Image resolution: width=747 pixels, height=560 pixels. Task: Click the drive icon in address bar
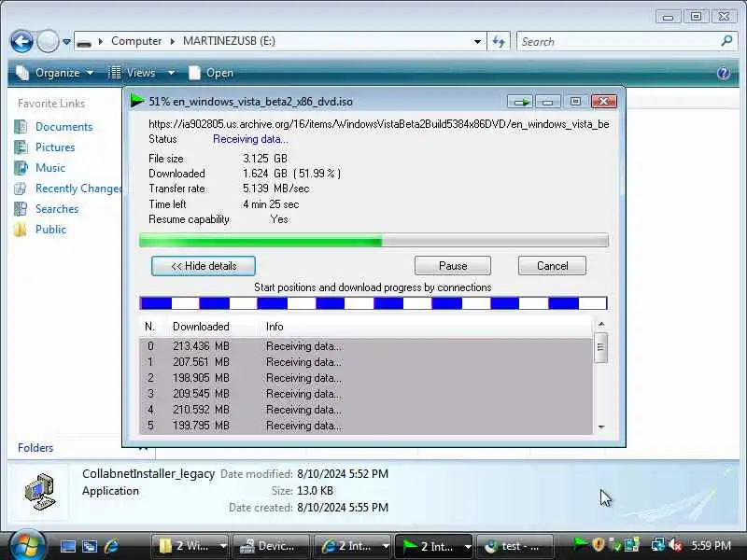(x=84, y=42)
